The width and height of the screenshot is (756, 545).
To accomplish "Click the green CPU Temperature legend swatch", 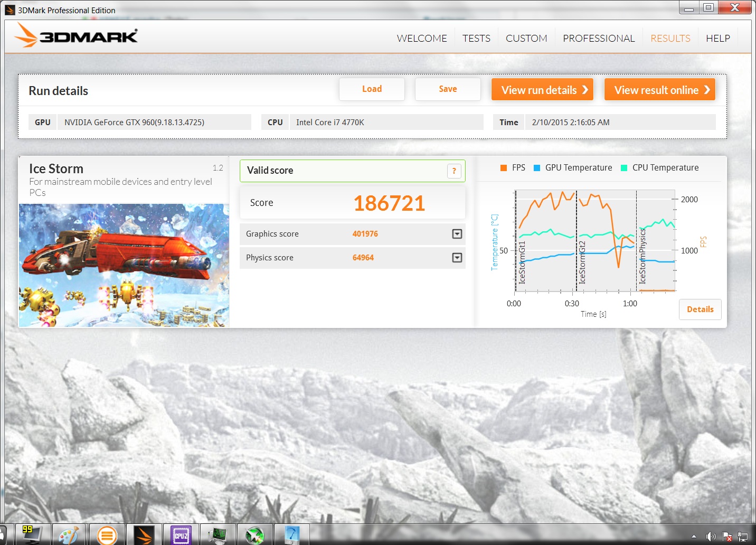I will click(x=624, y=168).
